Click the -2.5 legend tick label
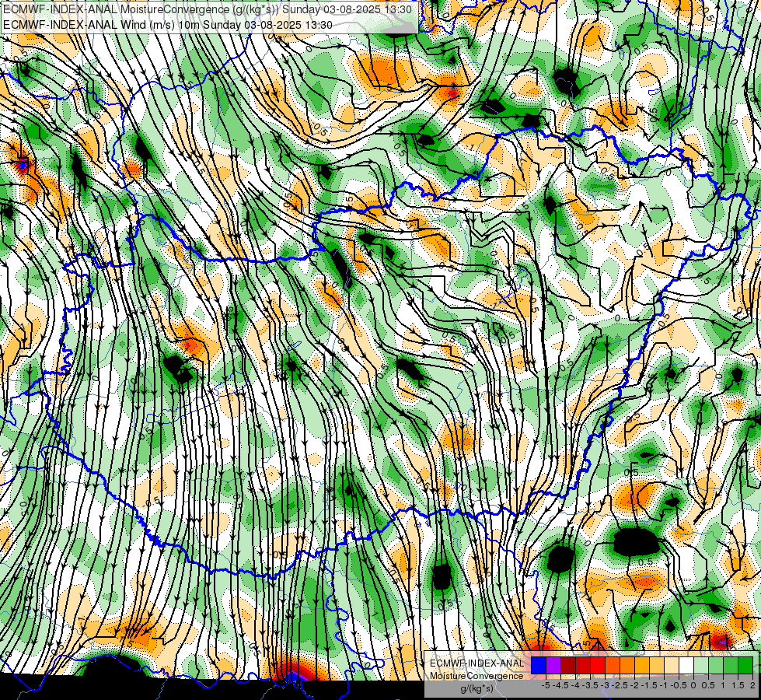This screenshot has height=700, width=761. tap(620, 685)
